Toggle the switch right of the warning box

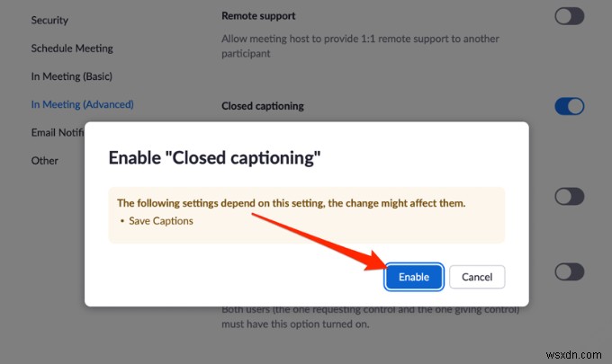click(x=569, y=196)
